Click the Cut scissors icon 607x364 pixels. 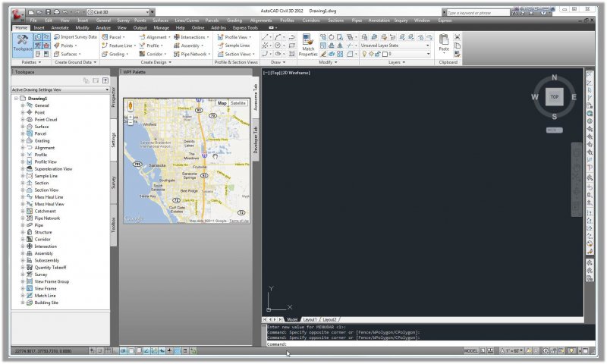point(458,37)
